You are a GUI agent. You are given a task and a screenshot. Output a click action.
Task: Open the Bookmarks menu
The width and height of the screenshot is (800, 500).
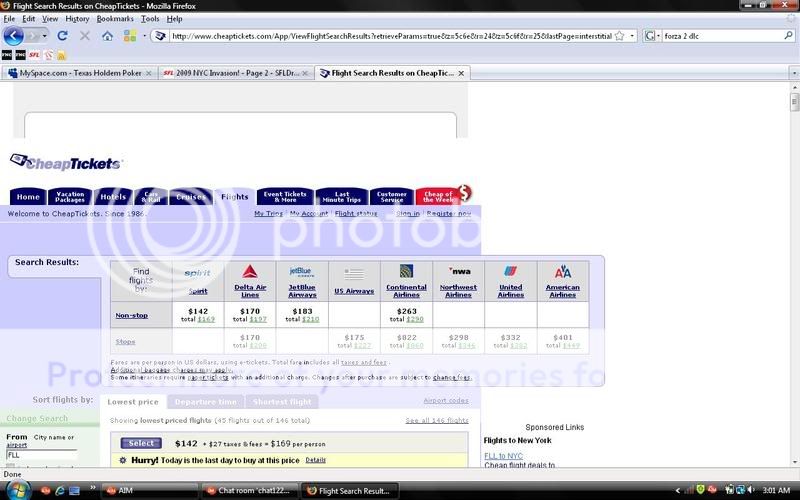point(114,18)
